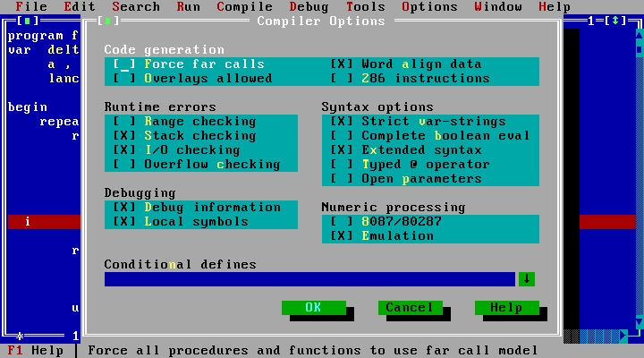The height and width of the screenshot is (358, 644).
Task: Toggle Range checking option
Action: click(125, 122)
